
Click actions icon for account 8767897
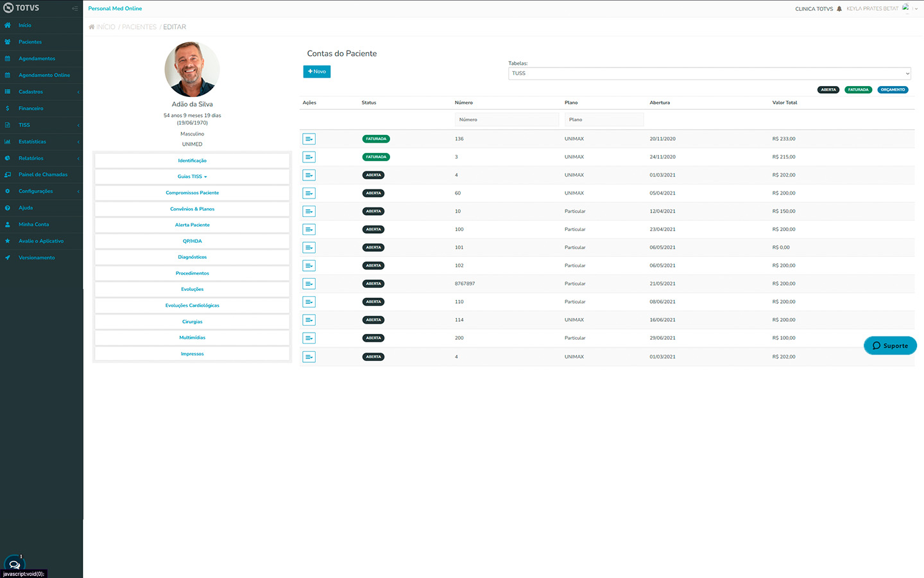[309, 284]
